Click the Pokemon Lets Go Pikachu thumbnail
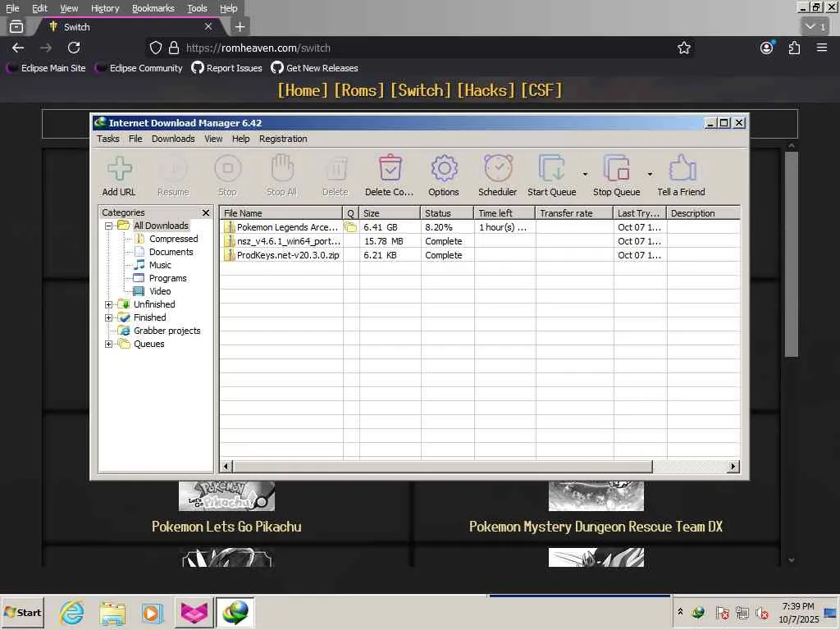Screen dimensions: 840x630 (x=226, y=495)
